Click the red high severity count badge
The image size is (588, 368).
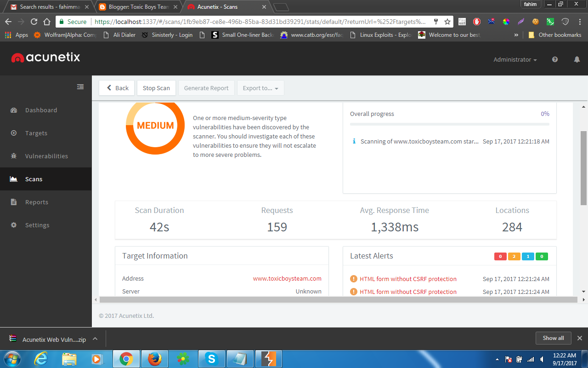(500, 256)
